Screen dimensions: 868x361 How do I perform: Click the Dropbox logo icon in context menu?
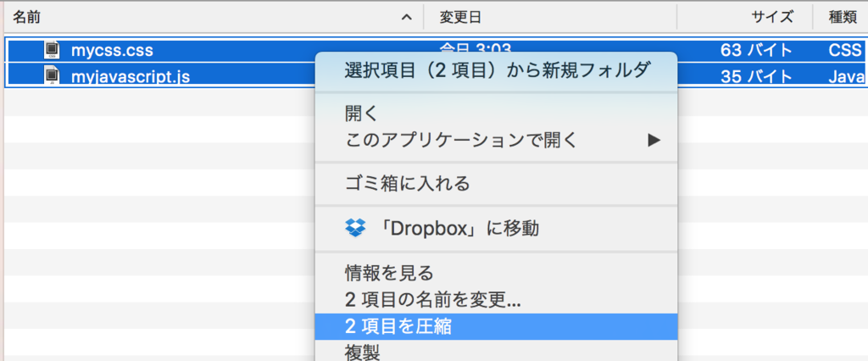tap(355, 228)
